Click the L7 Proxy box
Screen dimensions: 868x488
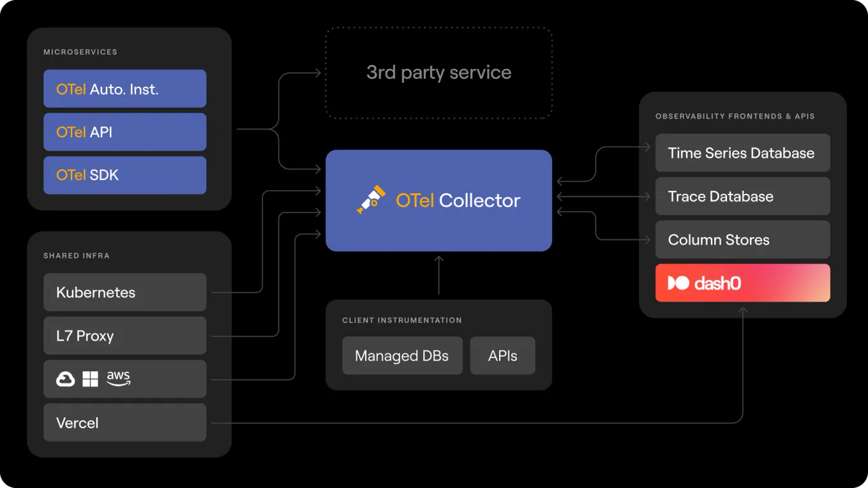click(124, 336)
